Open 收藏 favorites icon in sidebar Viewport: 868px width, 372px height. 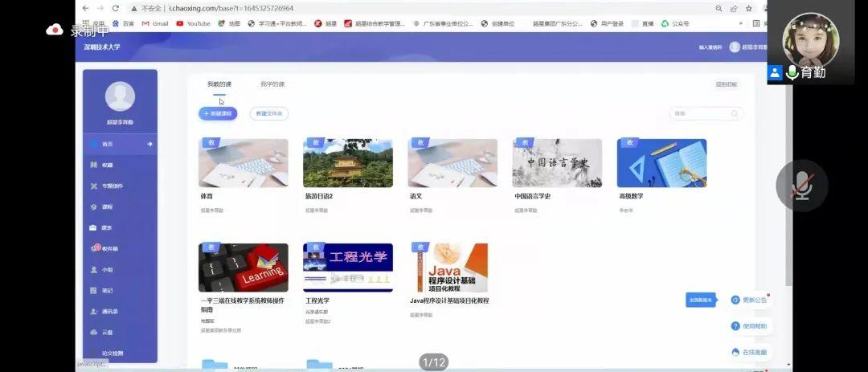point(94,165)
